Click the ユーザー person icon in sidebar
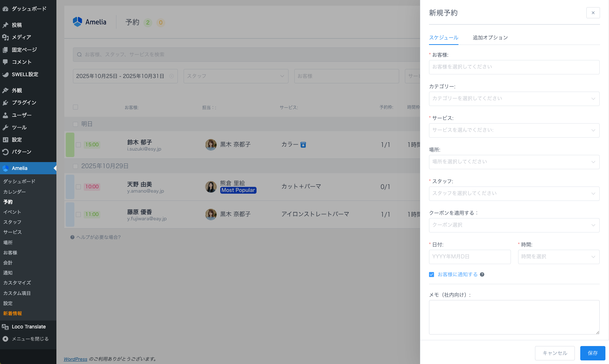The image size is (609, 364). click(x=5, y=115)
